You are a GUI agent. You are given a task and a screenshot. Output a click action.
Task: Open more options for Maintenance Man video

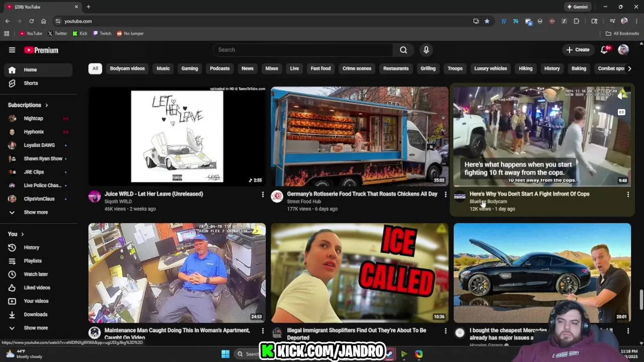pos(263,331)
